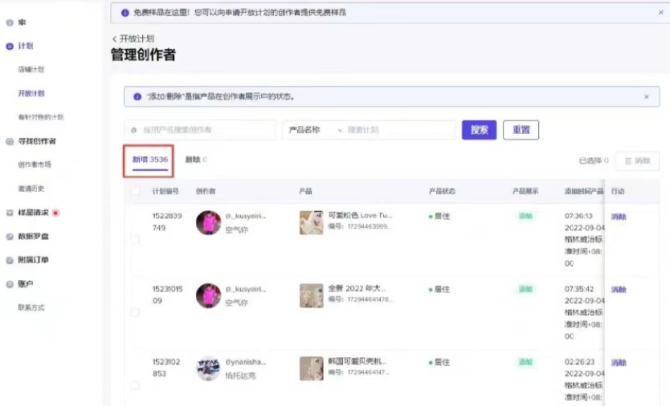Screen dimensions: 670x406
Task: Go back via the 开放计划 chevron
Action: tap(113, 37)
